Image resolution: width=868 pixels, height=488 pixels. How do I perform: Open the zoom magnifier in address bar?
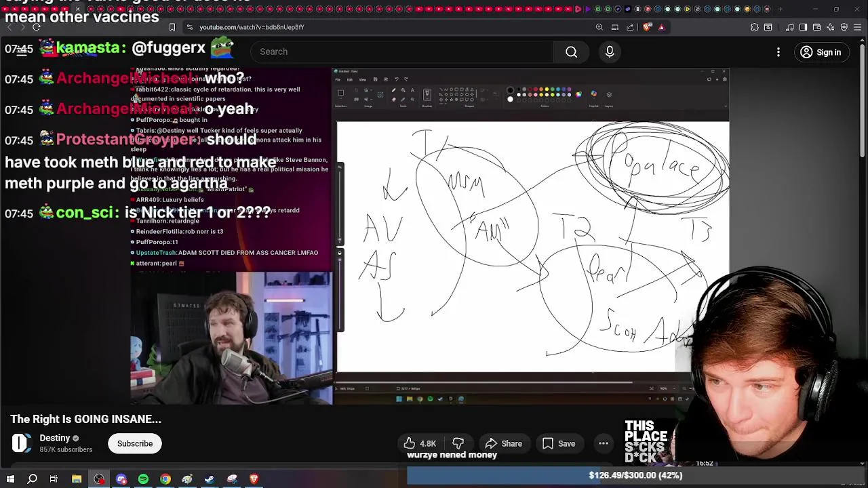(x=599, y=27)
